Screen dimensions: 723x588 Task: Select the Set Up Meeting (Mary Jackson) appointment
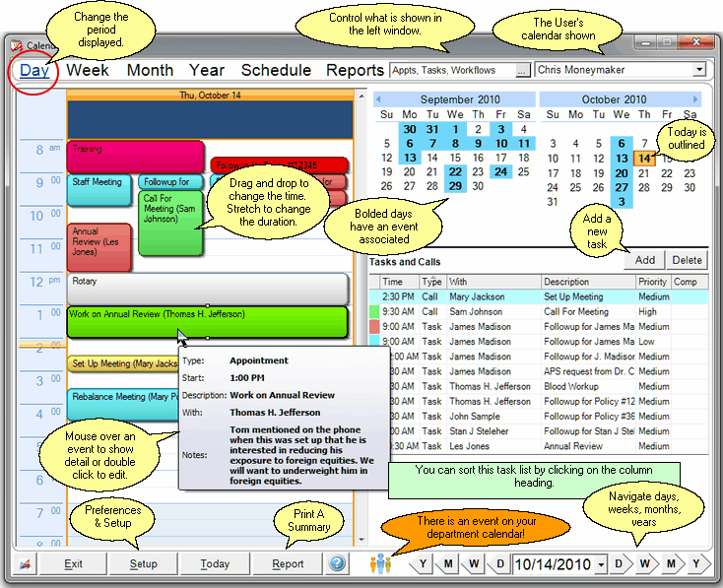[x=123, y=363]
